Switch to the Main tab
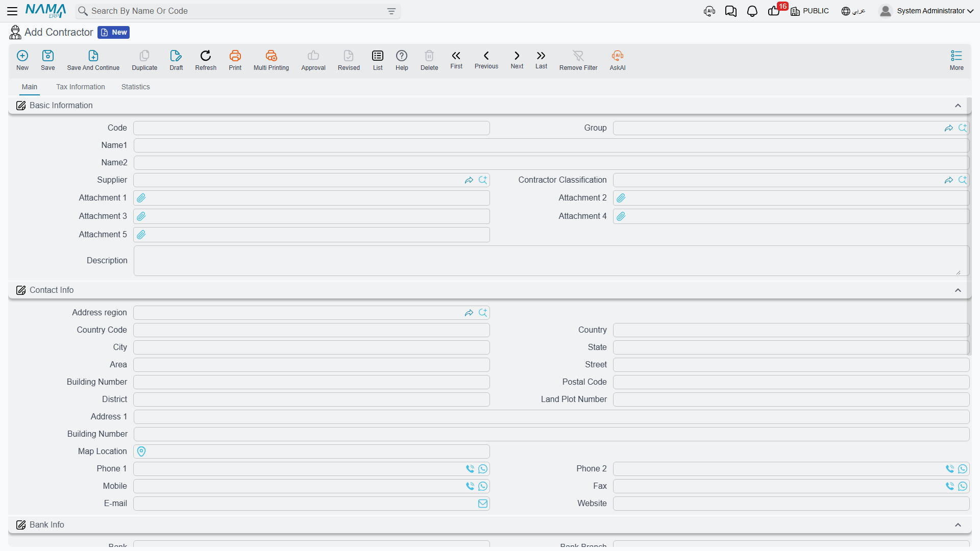This screenshot has height=551, width=980. pyautogui.click(x=30, y=87)
